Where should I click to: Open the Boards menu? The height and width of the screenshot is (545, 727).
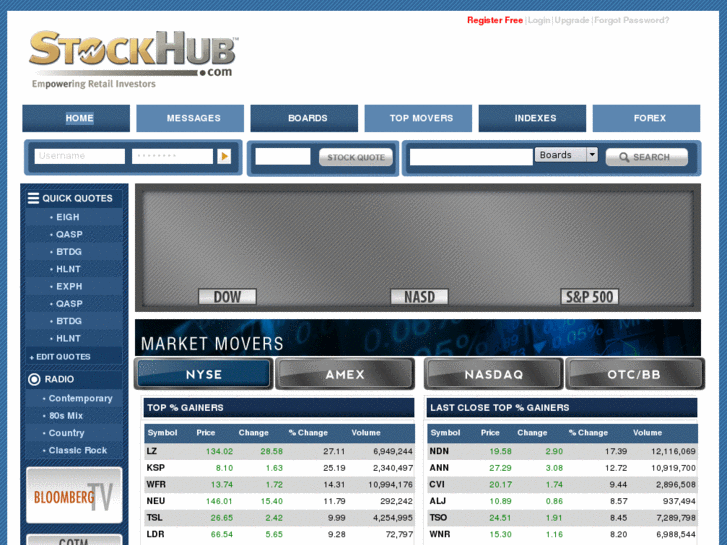point(304,118)
